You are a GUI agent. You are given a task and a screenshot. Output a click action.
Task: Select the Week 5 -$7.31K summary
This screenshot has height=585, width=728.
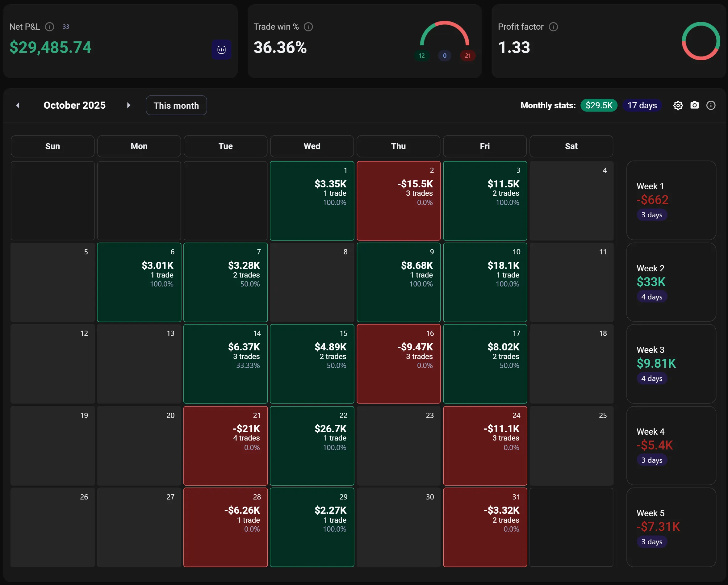671,527
